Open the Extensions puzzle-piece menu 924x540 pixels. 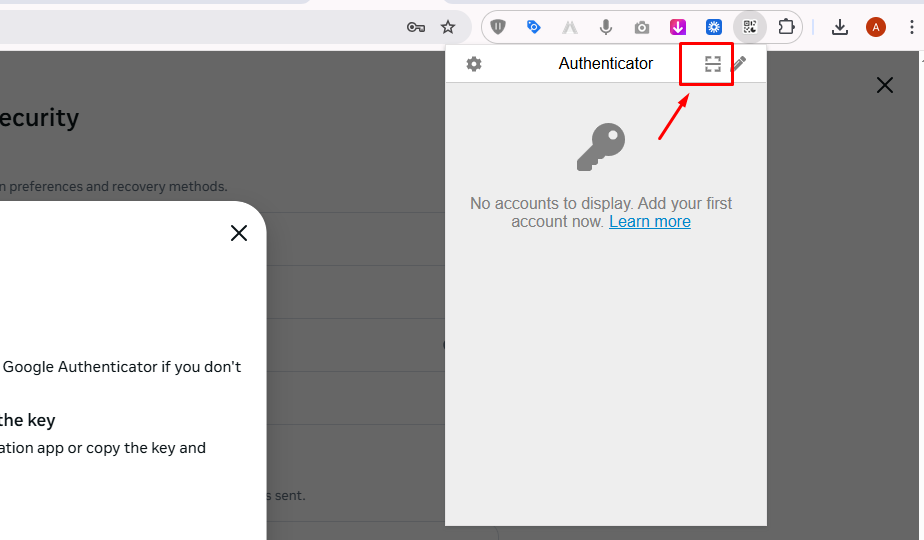(786, 27)
